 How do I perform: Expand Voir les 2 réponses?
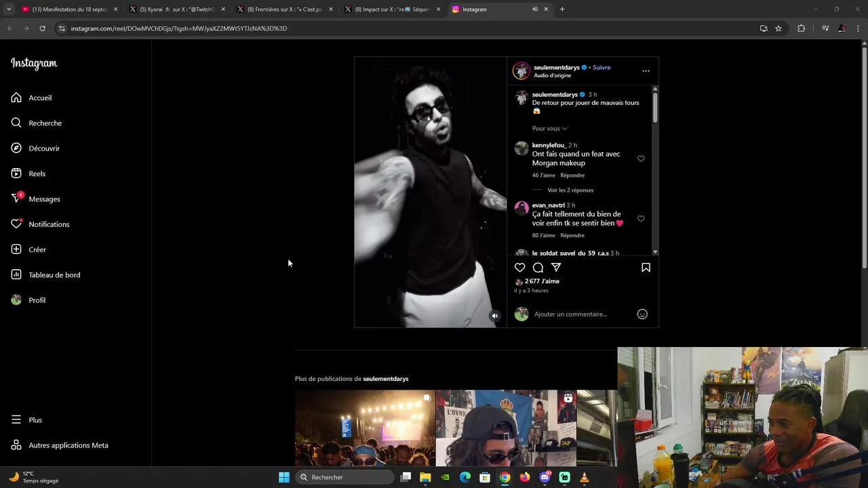[x=570, y=190]
